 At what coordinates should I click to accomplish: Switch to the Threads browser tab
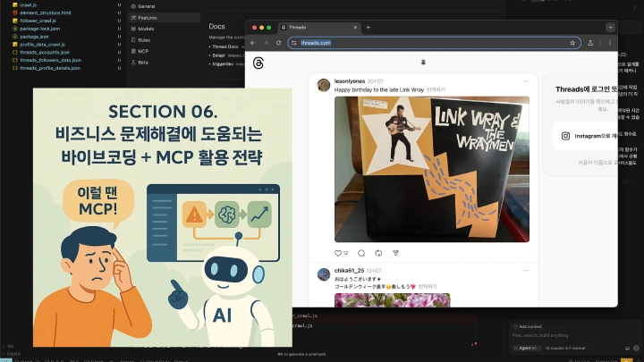(x=319, y=28)
